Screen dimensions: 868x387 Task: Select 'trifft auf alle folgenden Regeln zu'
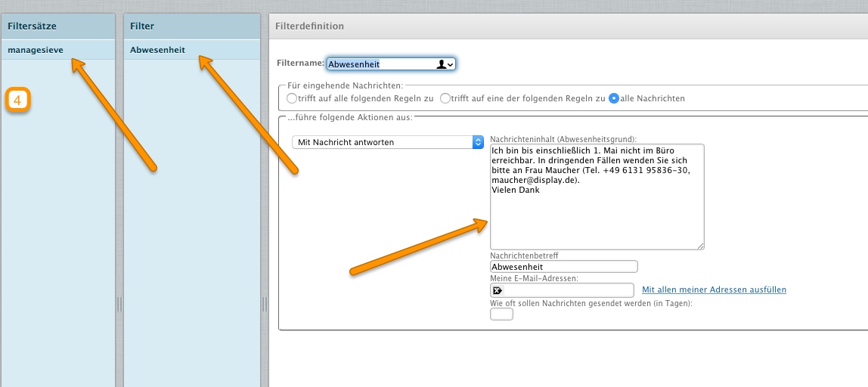point(292,98)
